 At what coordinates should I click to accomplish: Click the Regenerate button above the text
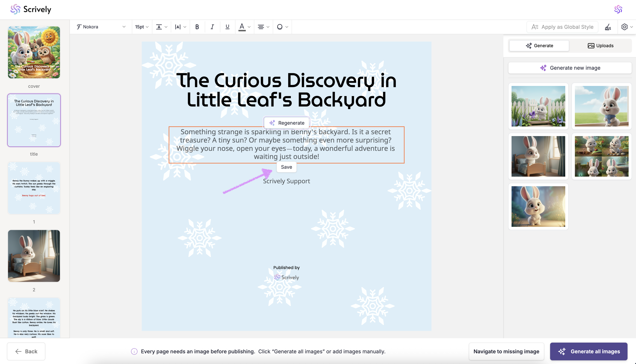pos(287,123)
